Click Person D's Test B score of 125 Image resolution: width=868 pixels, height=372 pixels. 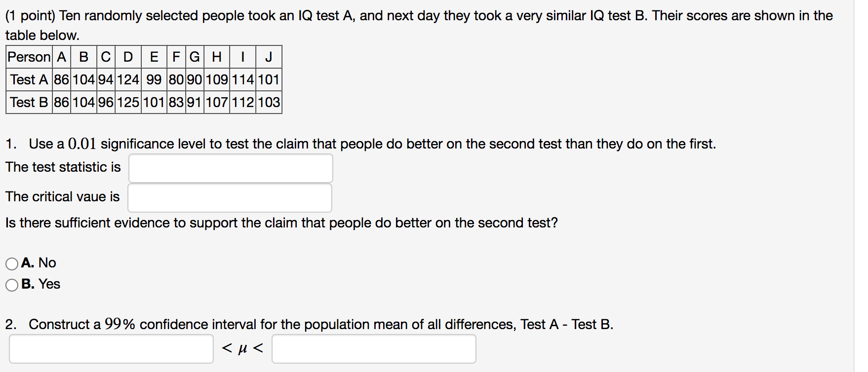click(x=128, y=103)
